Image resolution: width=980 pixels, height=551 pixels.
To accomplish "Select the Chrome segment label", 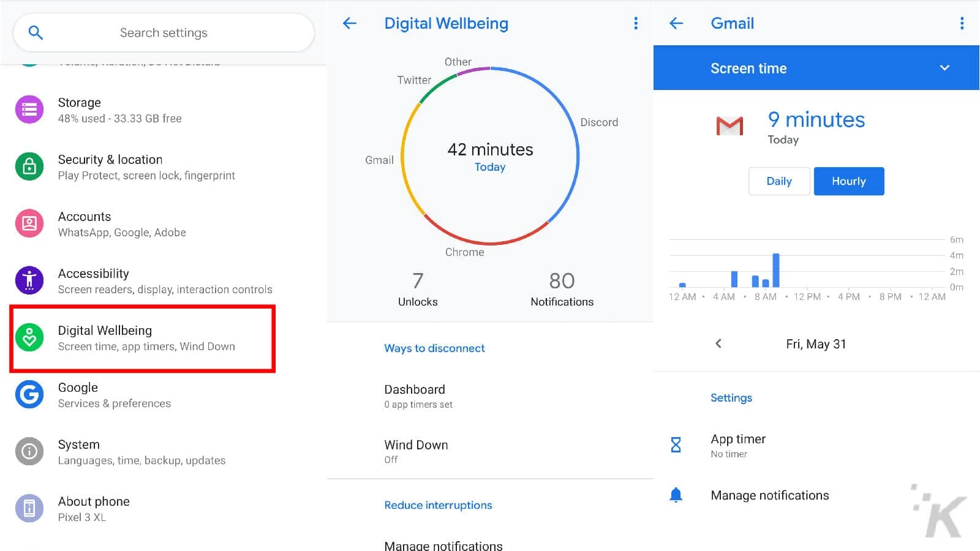I will [x=464, y=252].
